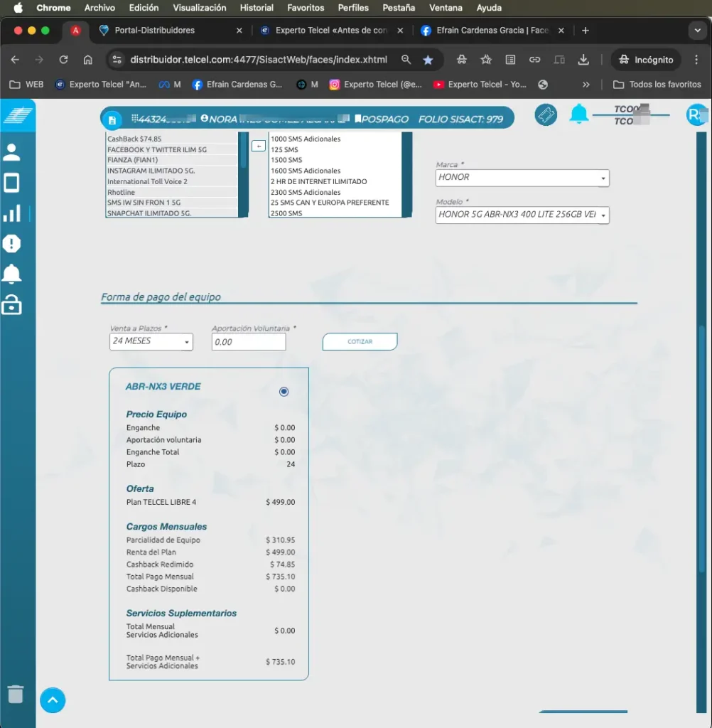
Task: Click the ticket icon in header
Action: pyautogui.click(x=546, y=114)
